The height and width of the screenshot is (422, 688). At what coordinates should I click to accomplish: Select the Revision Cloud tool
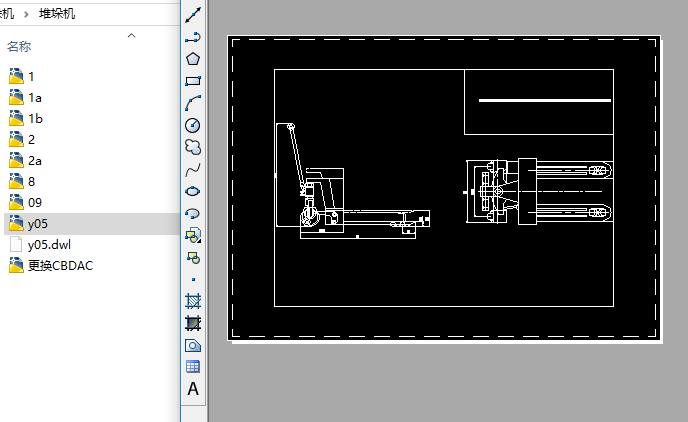click(x=193, y=147)
